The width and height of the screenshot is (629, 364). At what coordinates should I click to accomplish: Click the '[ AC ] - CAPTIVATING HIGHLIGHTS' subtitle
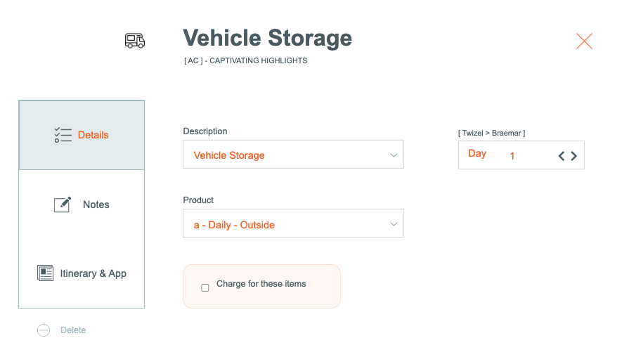pos(246,61)
